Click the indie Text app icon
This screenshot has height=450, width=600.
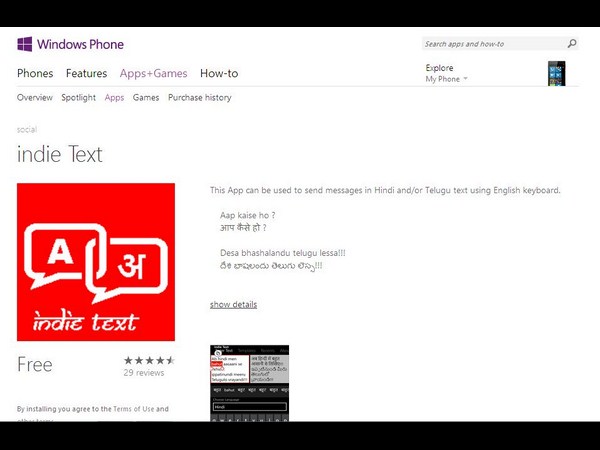[x=96, y=262]
